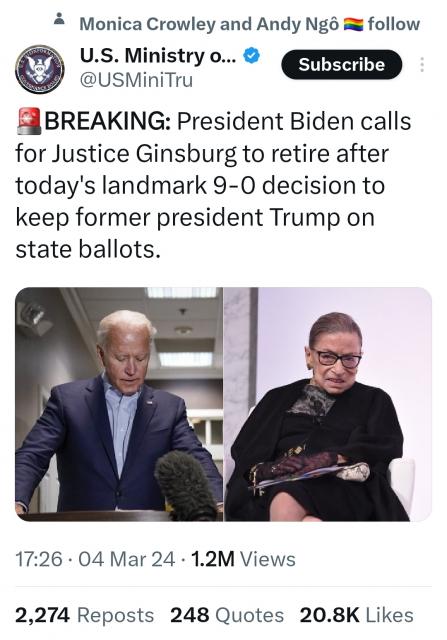Subscribe to the U.S. Ministry account
This screenshot has width=447, height=640.
pos(341,64)
